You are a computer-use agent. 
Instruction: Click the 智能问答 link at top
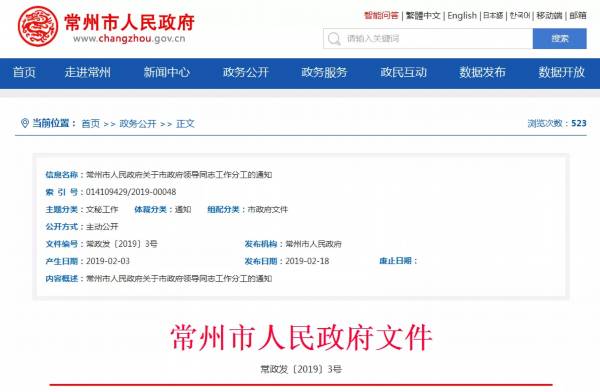[381, 16]
